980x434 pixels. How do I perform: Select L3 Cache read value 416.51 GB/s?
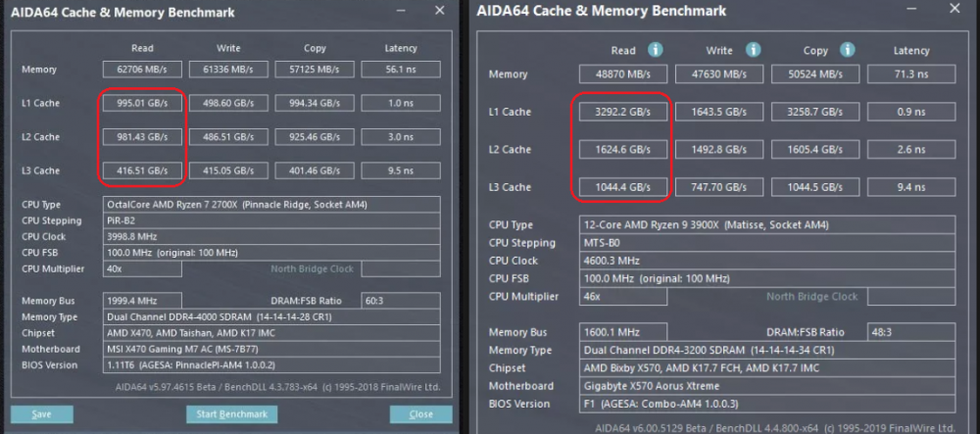pos(142,170)
